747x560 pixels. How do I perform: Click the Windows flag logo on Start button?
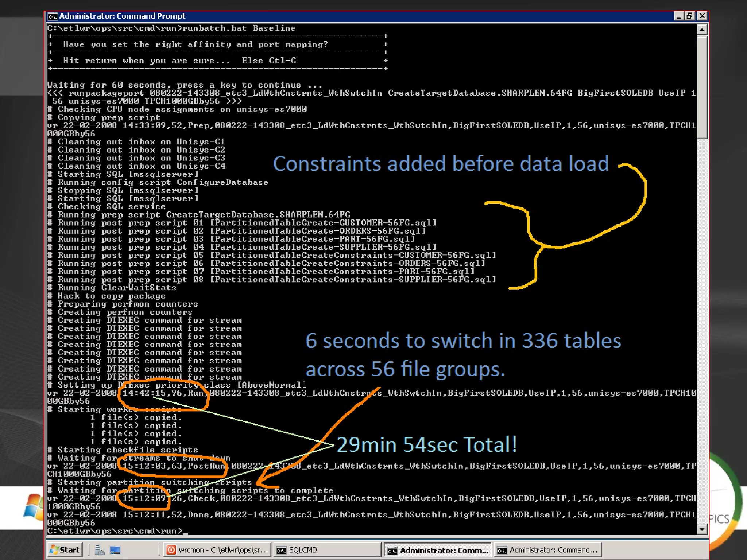(x=55, y=549)
